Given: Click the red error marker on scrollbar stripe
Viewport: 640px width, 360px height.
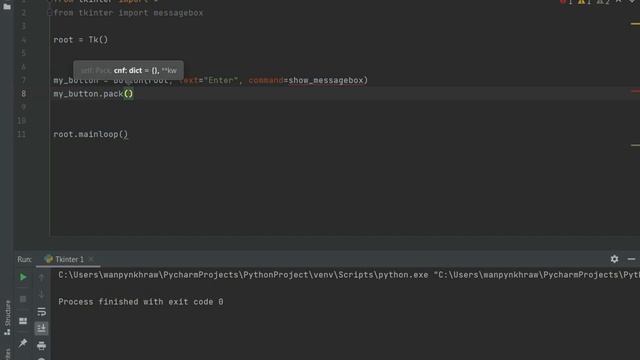Looking at the screenshot, I should 635,91.
